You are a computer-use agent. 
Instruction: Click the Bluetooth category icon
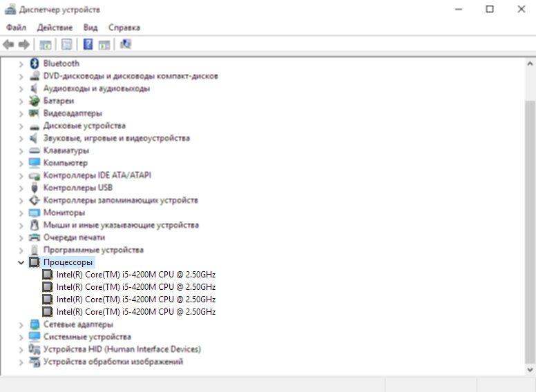(x=34, y=63)
